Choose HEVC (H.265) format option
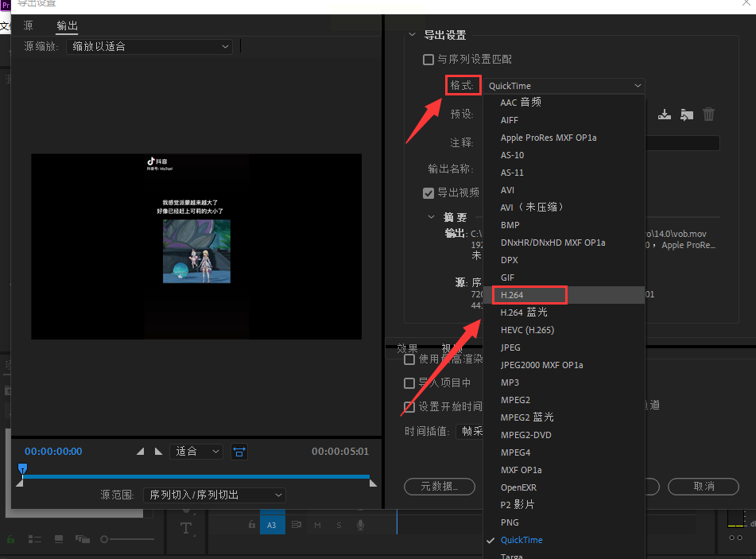Viewport: 756px width, 559px height. (527, 330)
